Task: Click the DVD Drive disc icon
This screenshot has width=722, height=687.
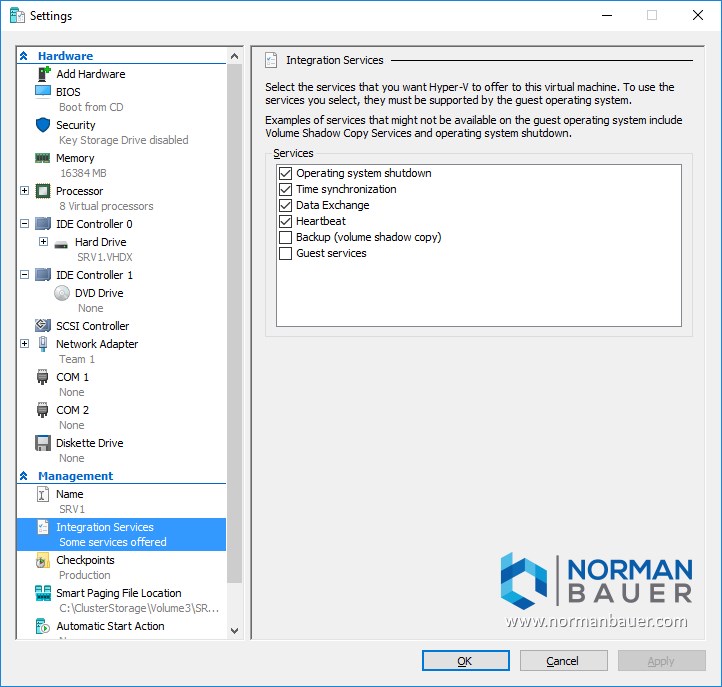Action: tap(62, 293)
